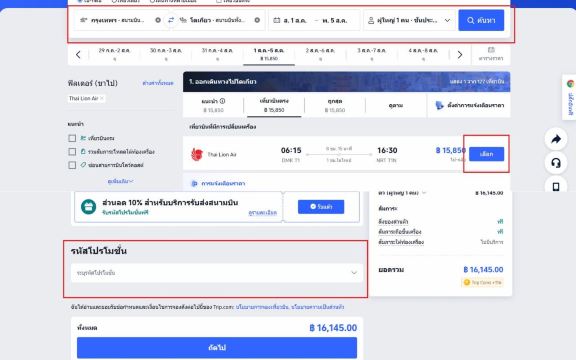Open the fourth sort options tab
Image resolution: width=576 pixels, height=360 pixels.
pyautogui.click(x=396, y=105)
